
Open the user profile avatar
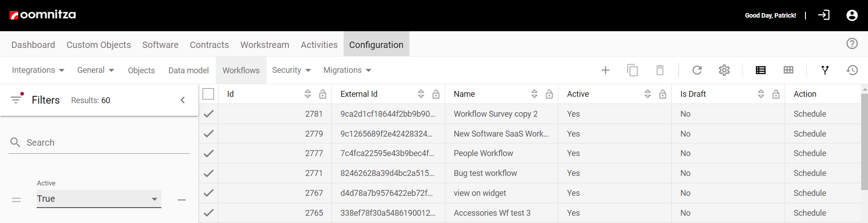click(x=852, y=15)
